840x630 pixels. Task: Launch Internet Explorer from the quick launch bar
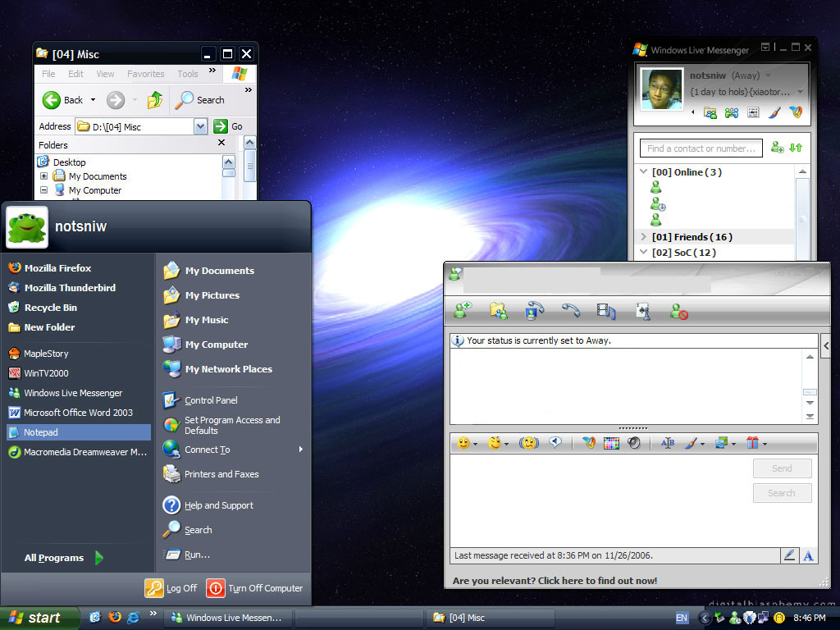[134, 617]
